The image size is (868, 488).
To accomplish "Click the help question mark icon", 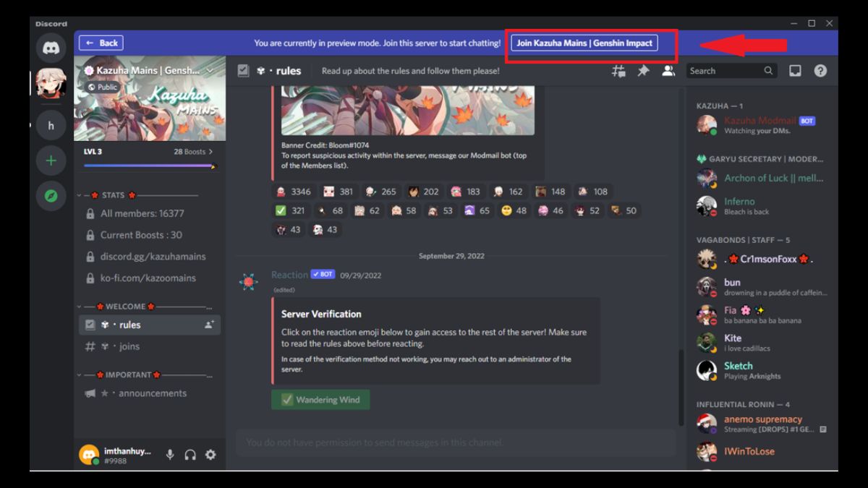I will pyautogui.click(x=820, y=70).
